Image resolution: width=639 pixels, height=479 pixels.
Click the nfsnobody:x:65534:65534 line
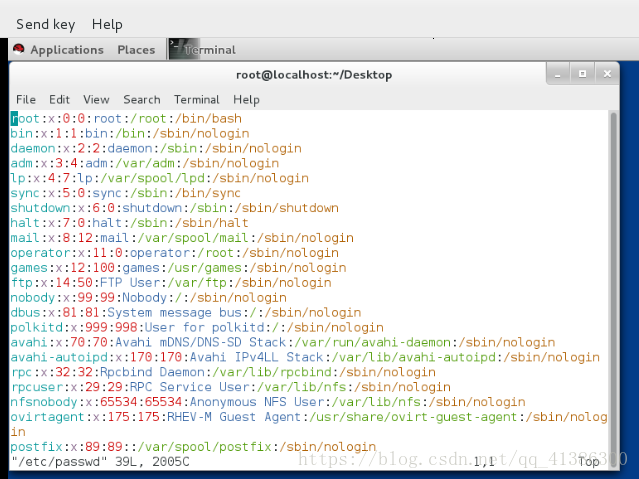tap(268, 402)
